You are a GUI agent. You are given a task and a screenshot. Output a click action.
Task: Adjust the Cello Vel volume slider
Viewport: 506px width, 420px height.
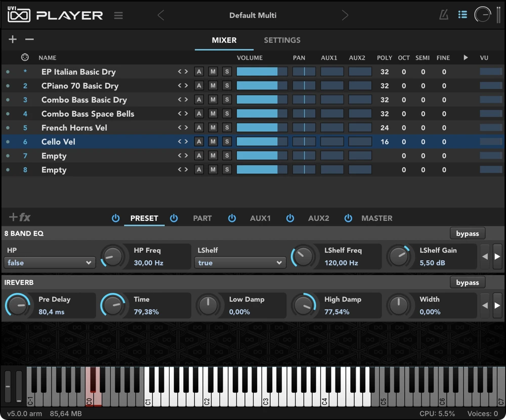(262, 142)
